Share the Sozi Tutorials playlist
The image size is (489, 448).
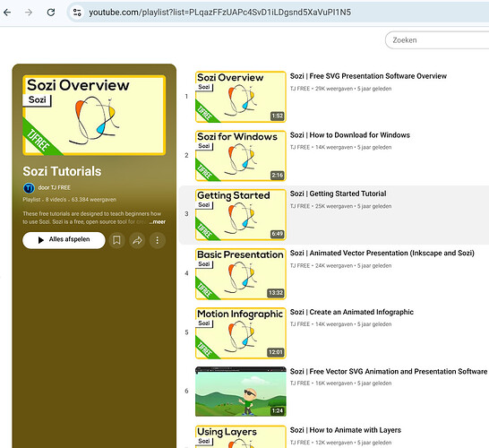pos(137,240)
